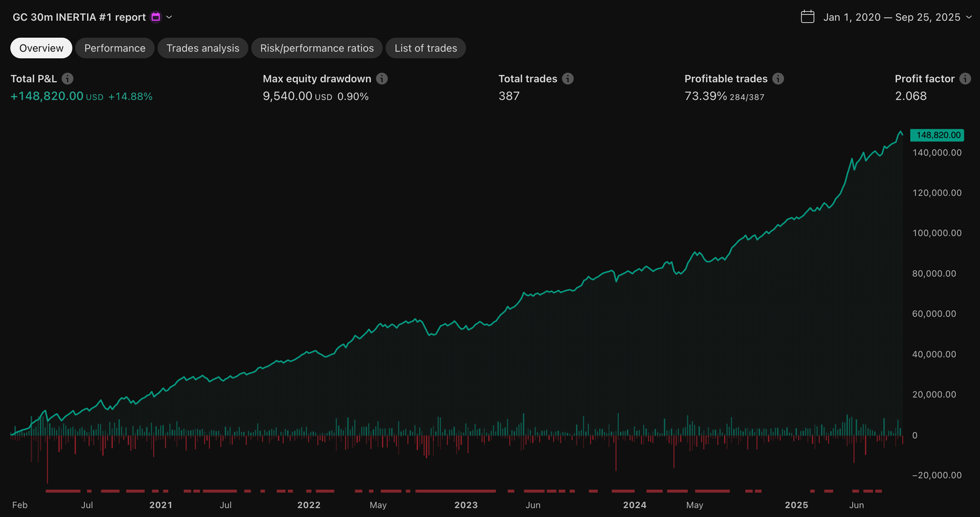Viewport: 980px width, 517px height.
Task: Go to the Risk/performance ratios tab
Action: click(x=317, y=48)
